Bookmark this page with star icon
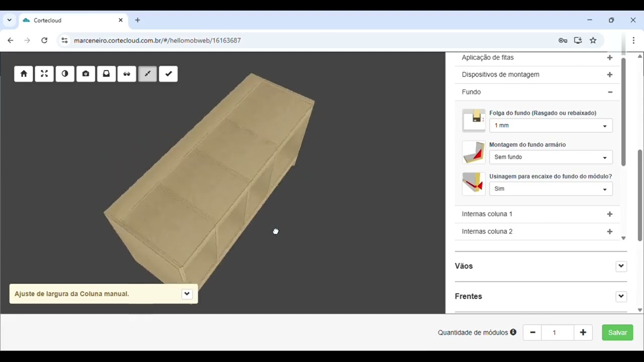 pyautogui.click(x=593, y=41)
